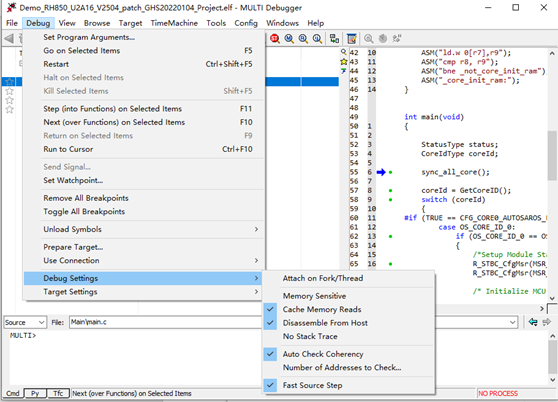Click the NO PROCESS status indicator
Image resolution: width=558 pixels, height=402 pixels.
[x=498, y=393]
